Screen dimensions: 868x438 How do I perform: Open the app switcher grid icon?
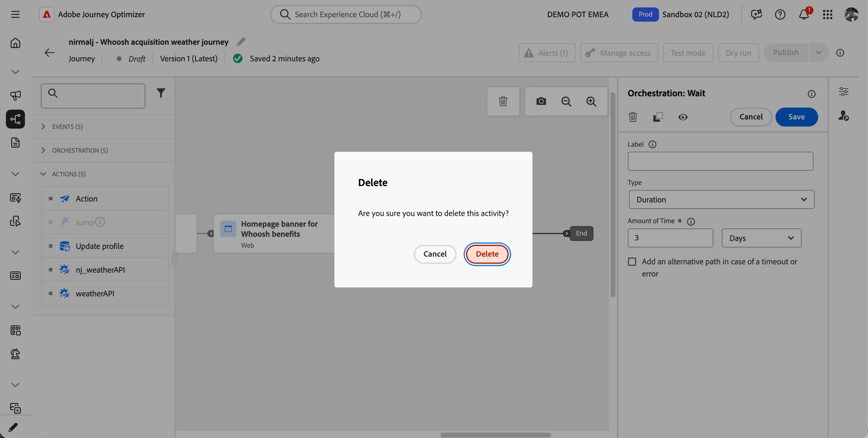[x=827, y=15]
